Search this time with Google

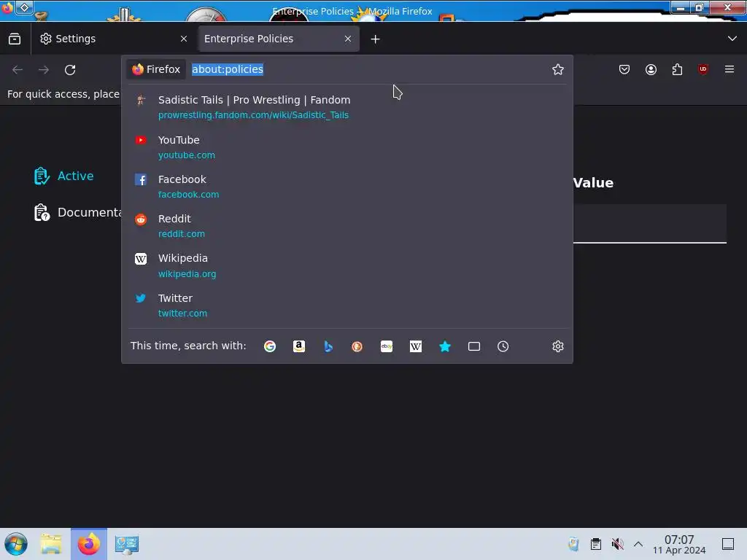(x=270, y=346)
